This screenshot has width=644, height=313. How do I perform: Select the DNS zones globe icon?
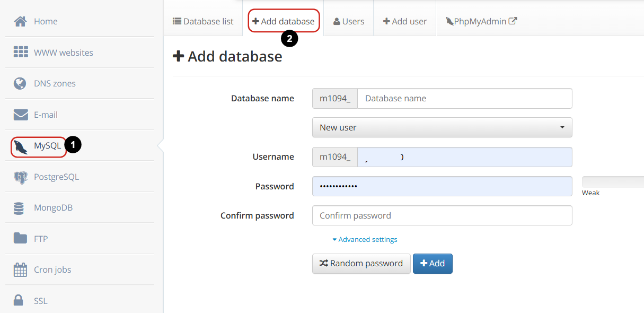20,83
